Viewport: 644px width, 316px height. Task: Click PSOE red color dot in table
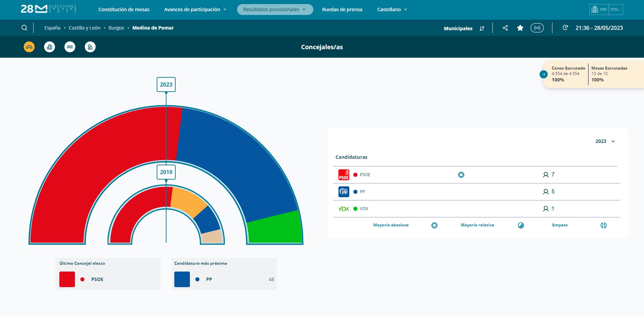click(355, 175)
